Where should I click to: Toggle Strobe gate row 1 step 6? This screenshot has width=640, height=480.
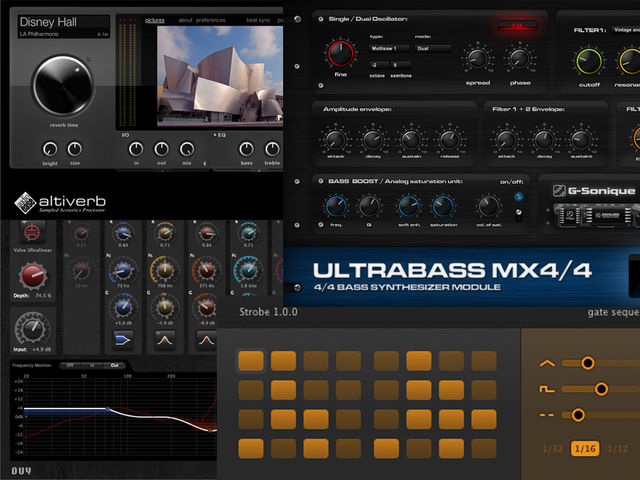click(x=419, y=361)
